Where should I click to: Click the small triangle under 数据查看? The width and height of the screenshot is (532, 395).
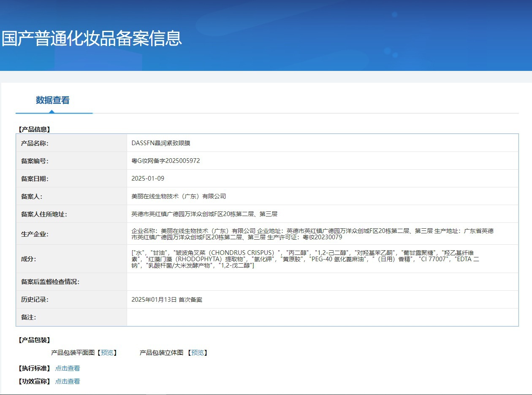click(x=52, y=111)
